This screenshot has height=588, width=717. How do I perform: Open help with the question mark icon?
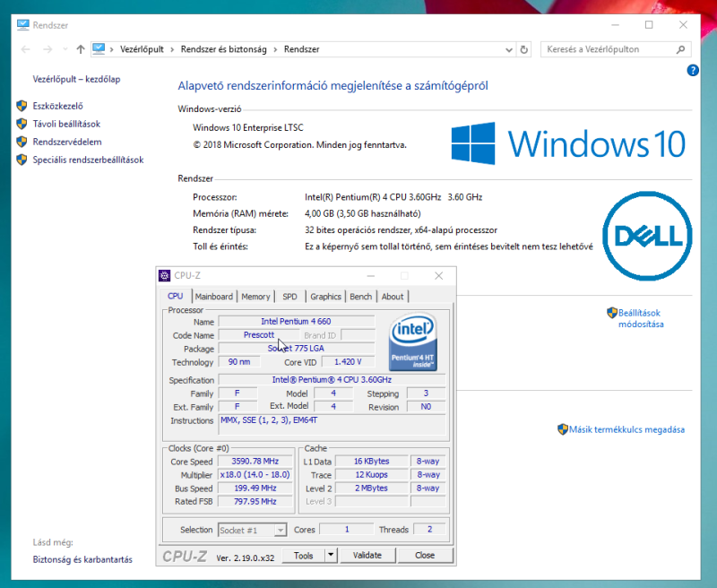693,71
